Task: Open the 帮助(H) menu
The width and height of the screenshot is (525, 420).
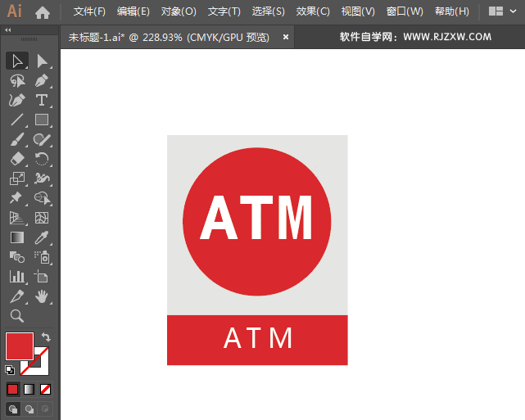Action: 451,11
